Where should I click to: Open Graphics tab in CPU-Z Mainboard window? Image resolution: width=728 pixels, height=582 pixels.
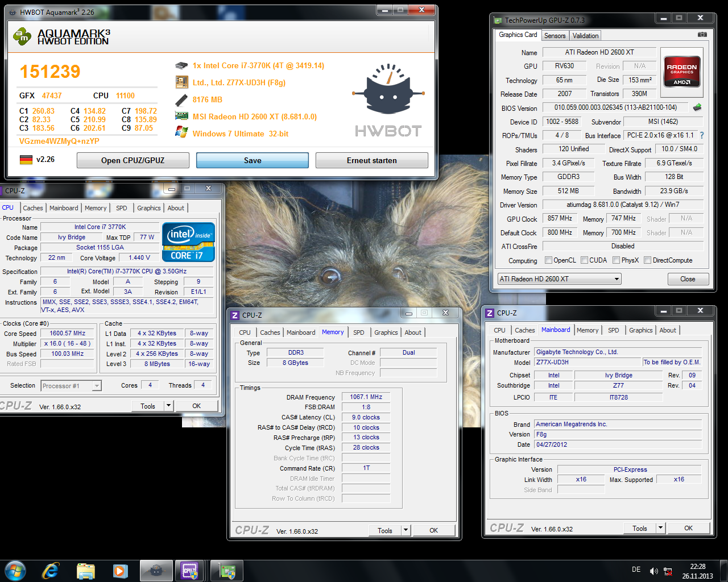pos(641,330)
